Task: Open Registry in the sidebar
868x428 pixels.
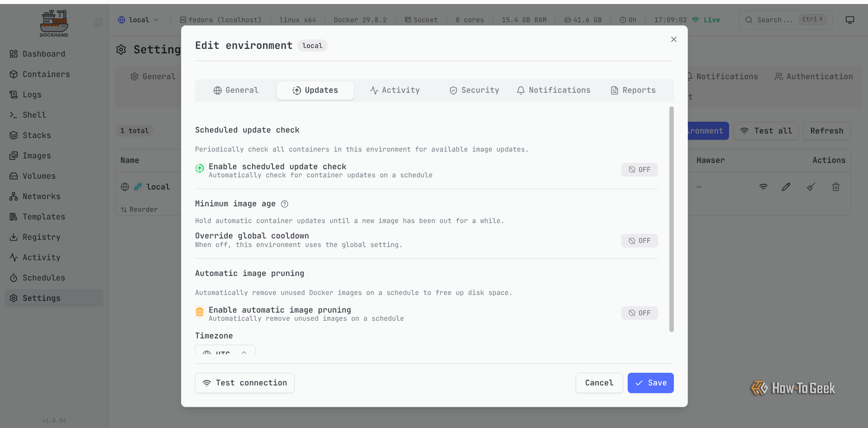Action: pos(54,237)
